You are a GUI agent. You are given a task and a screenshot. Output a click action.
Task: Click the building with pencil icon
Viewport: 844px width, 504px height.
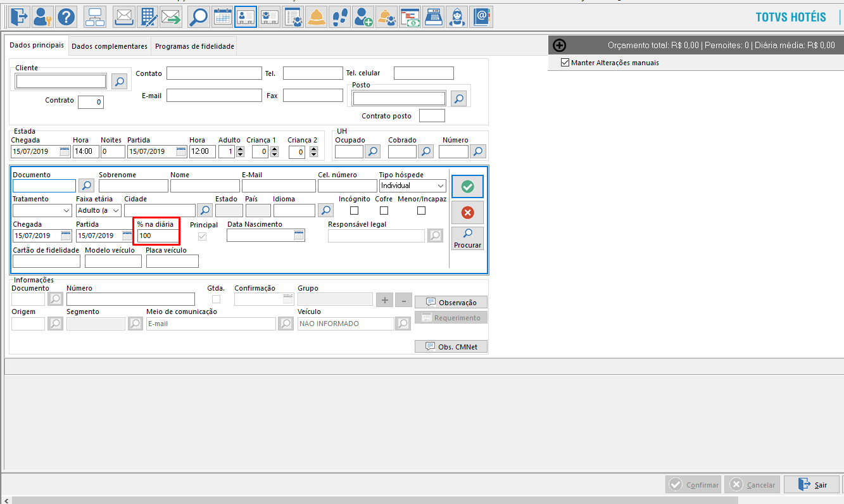coord(148,16)
